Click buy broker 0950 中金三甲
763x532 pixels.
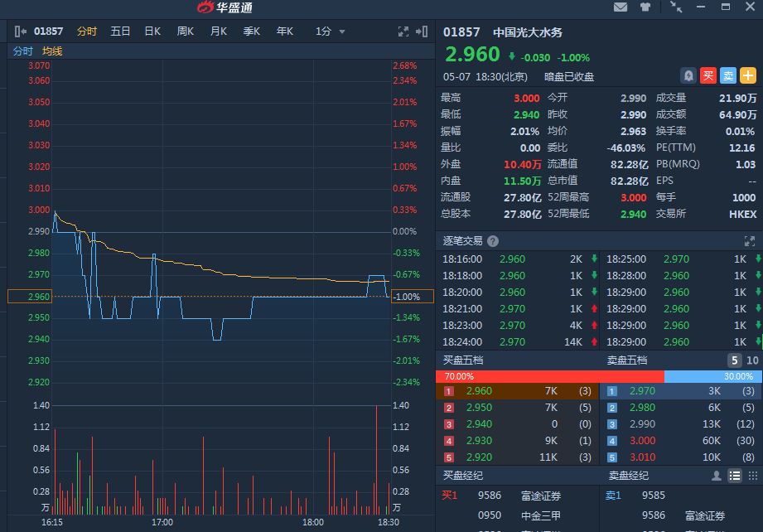tap(519, 515)
